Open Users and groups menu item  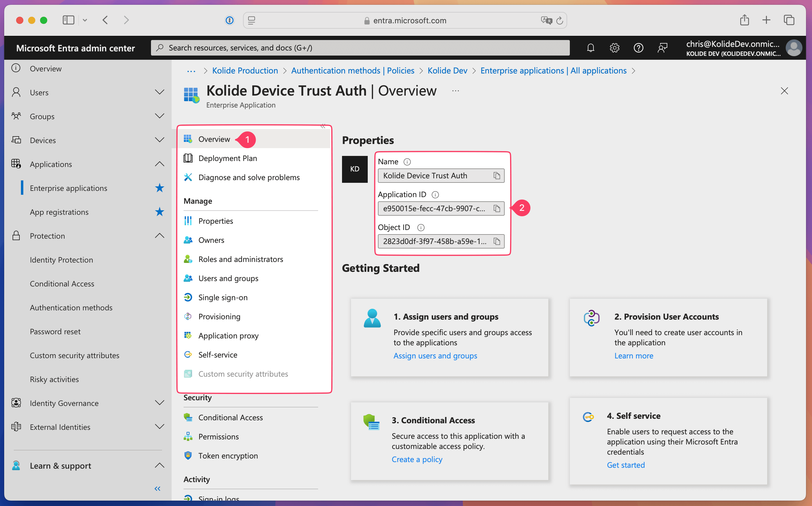pos(228,278)
